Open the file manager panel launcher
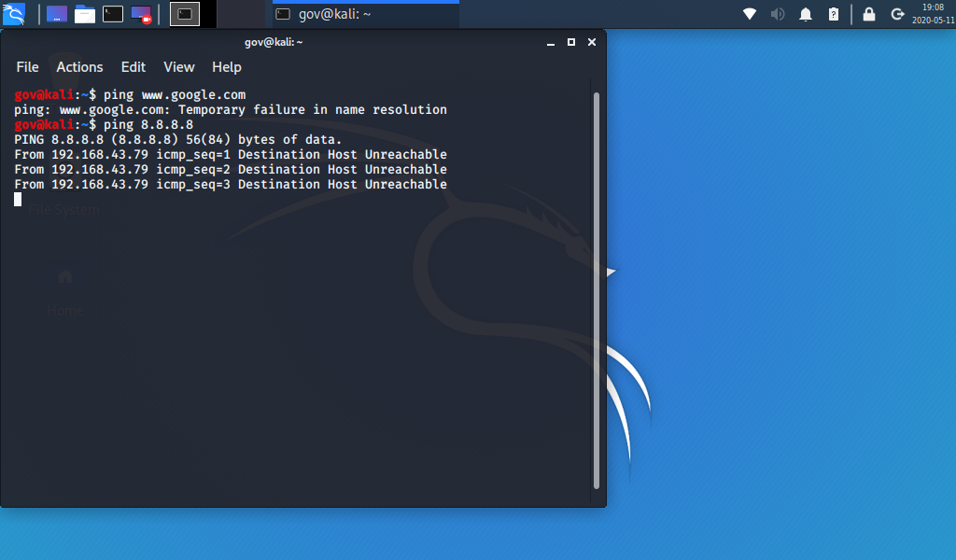Viewport: 956px width, 560px height. (85, 14)
